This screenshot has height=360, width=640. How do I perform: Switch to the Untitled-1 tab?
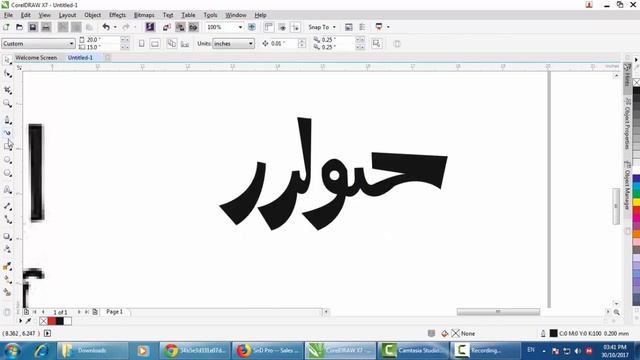click(80, 58)
